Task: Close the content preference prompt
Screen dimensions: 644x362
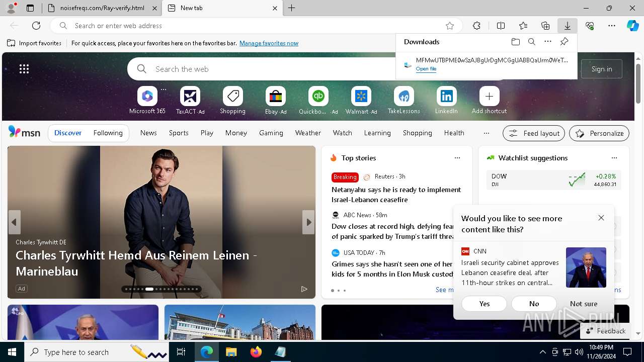Action: pos(601,218)
